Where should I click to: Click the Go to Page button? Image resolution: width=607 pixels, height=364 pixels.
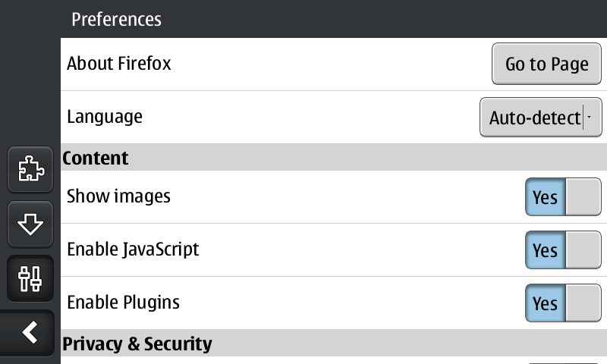pyautogui.click(x=546, y=64)
